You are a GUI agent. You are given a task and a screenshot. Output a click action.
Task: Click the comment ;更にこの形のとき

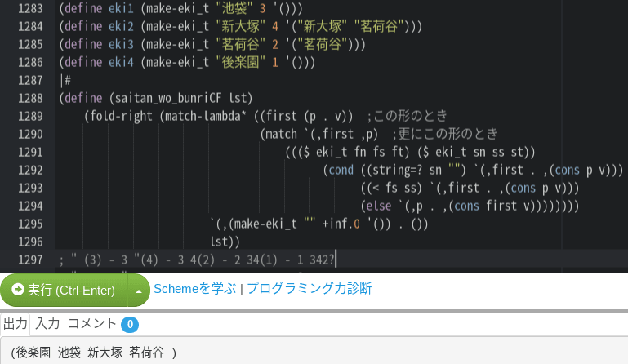coord(444,134)
